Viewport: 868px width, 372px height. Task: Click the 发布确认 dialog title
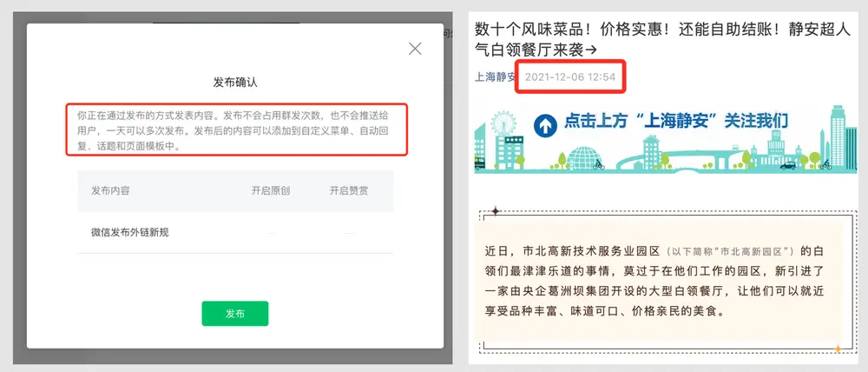coord(235,83)
